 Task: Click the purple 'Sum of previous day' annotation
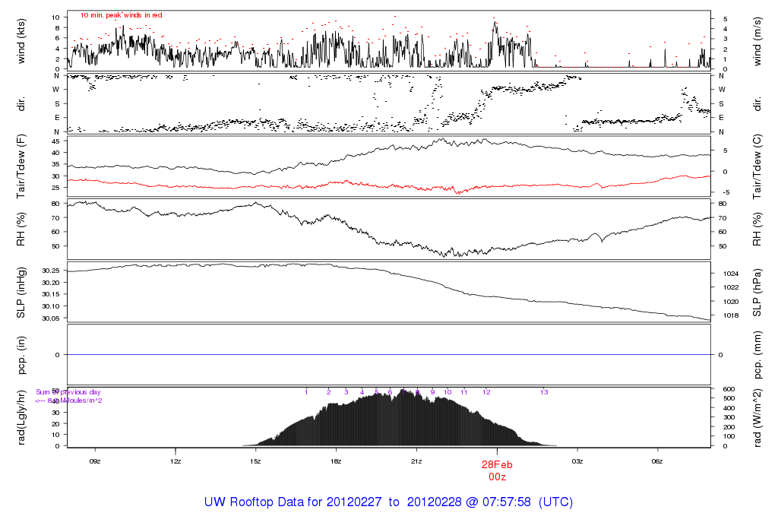(x=68, y=392)
